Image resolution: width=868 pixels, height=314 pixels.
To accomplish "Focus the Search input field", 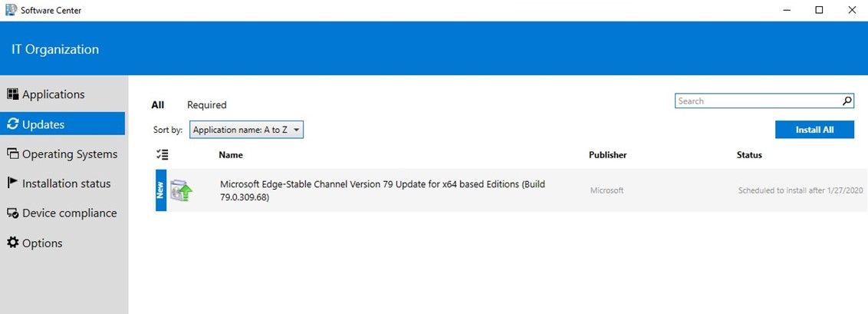I will click(758, 101).
